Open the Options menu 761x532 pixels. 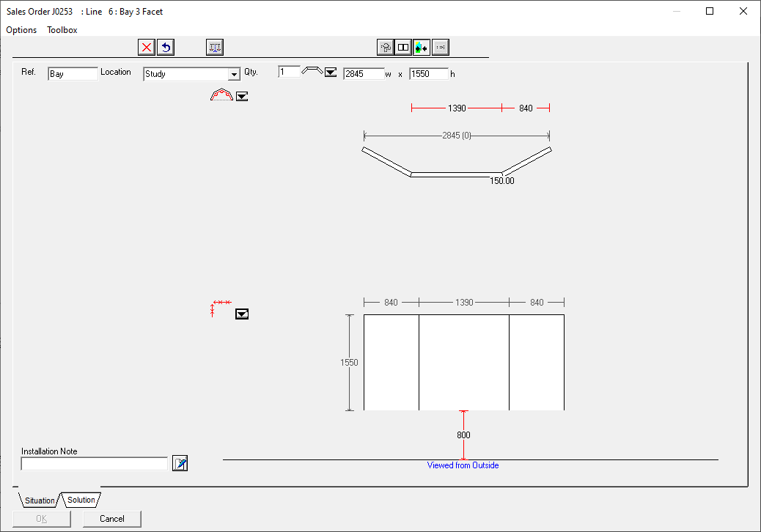[x=21, y=30]
